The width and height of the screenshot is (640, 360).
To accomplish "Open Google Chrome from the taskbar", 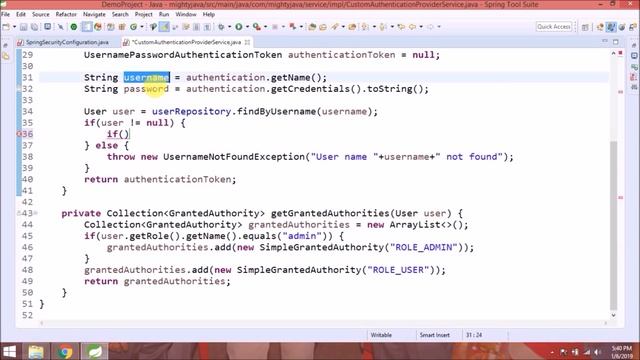I will (64, 351).
